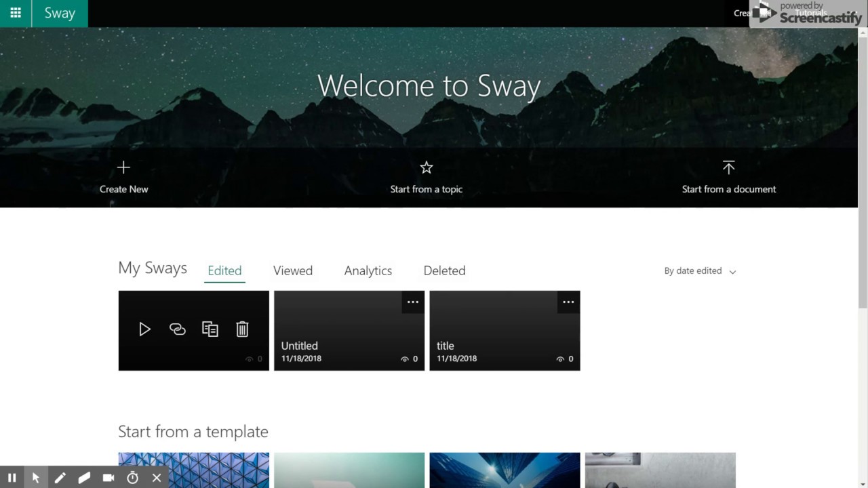The width and height of the screenshot is (868, 488).
Task: Select the eraser tool in Screencastify toolbar
Action: 84,478
